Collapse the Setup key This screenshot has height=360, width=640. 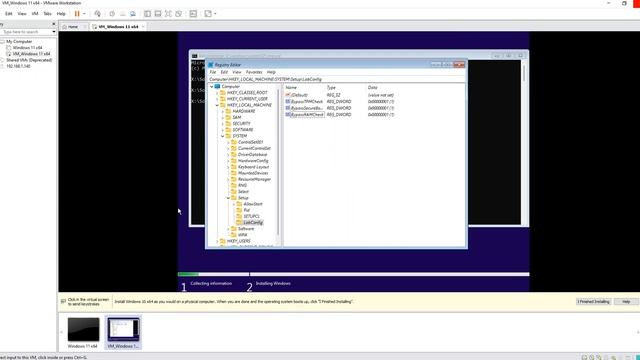click(x=229, y=198)
